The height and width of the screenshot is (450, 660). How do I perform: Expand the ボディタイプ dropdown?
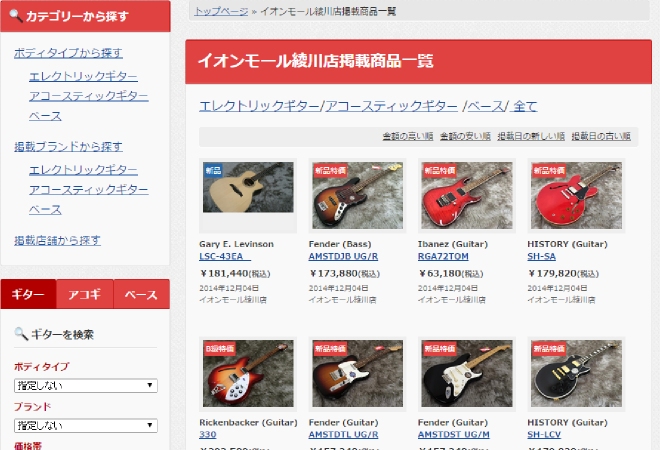click(x=86, y=386)
